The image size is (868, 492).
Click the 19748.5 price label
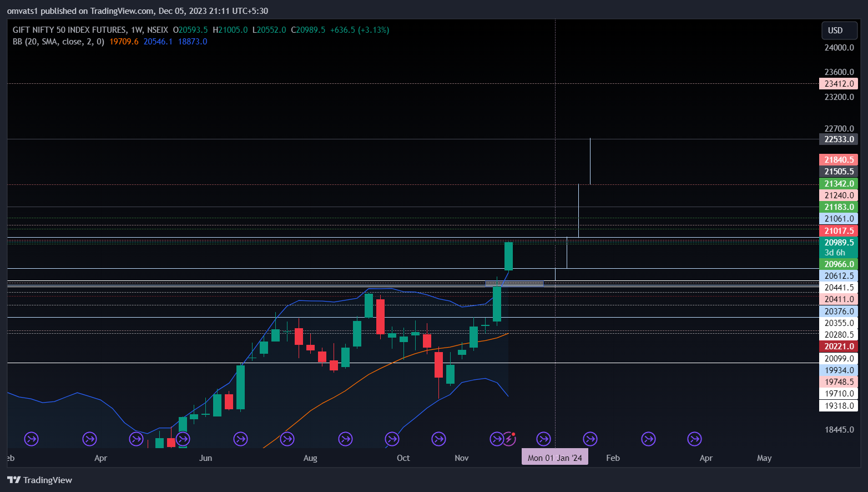pos(839,382)
